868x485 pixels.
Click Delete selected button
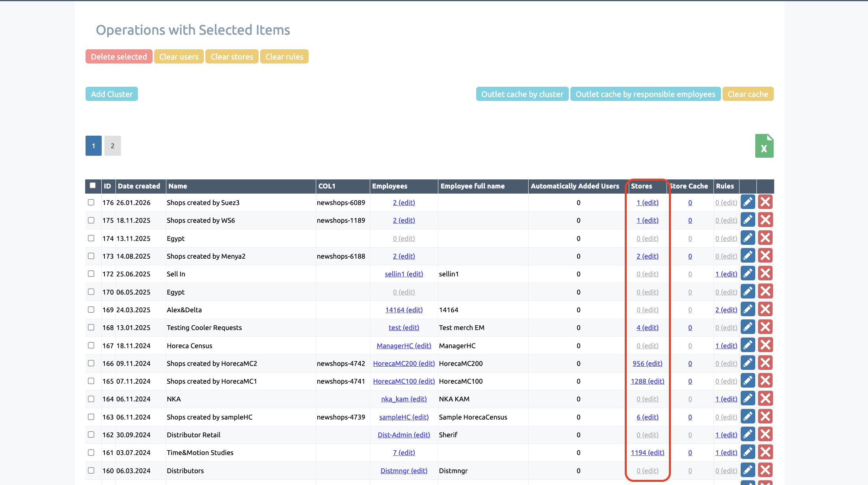point(119,57)
